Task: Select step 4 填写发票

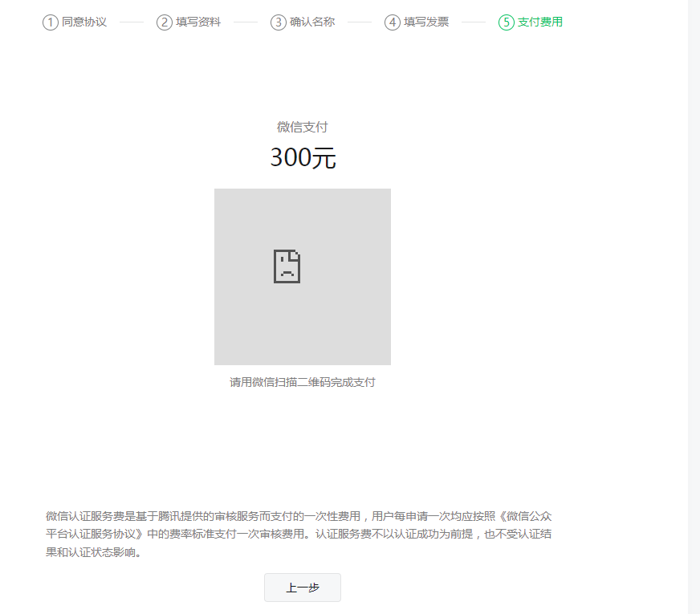Action: coord(417,22)
